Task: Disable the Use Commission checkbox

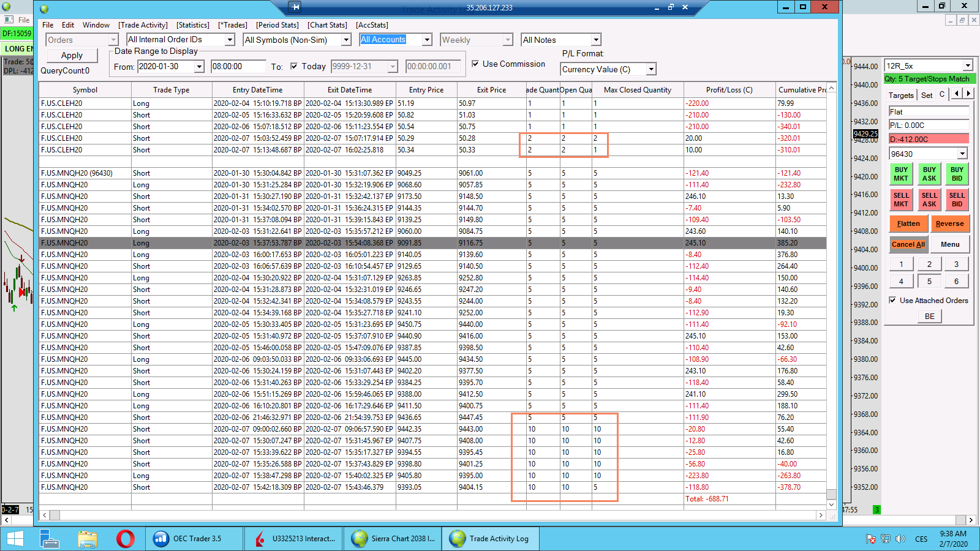Action: pos(475,64)
